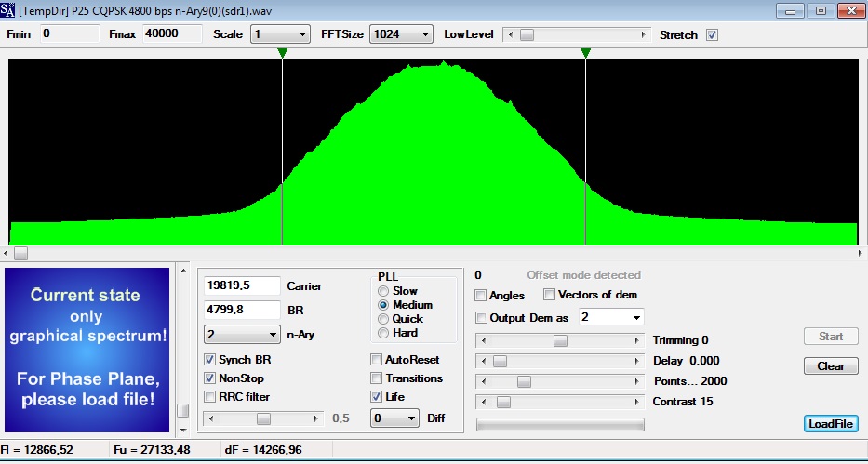
Task: Click Delay slider right arrow
Action: pyautogui.click(x=637, y=361)
